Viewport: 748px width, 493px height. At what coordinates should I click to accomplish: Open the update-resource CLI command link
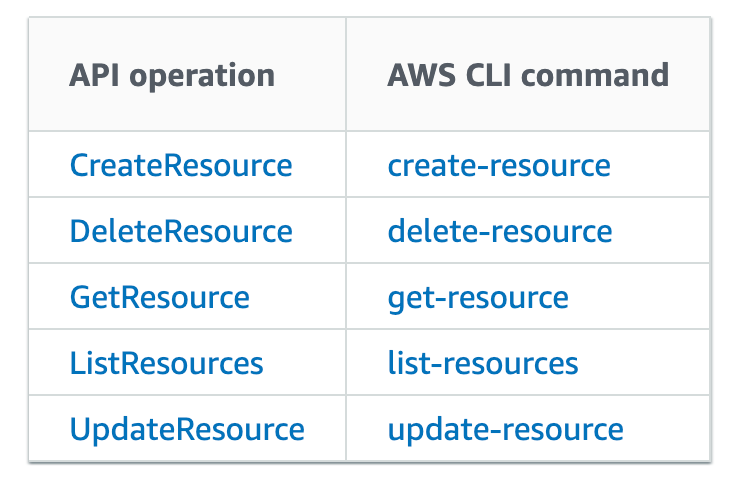[x=506, y=429]
